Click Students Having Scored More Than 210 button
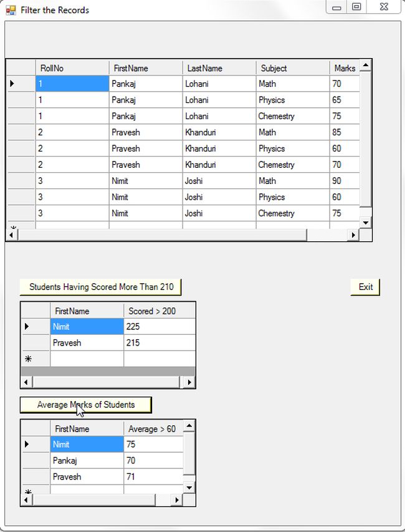 100,287
